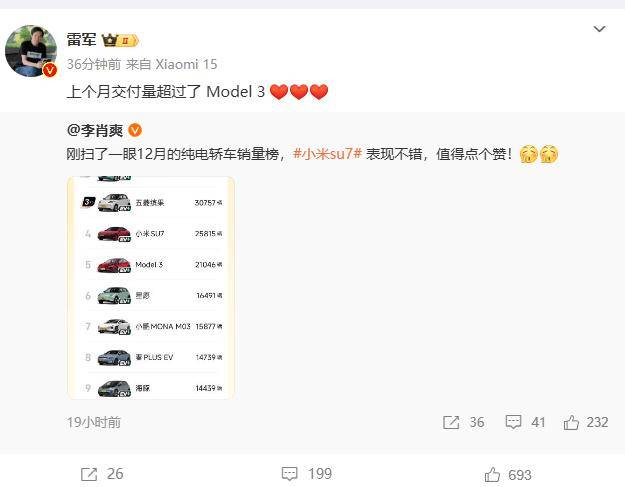This screenshot has height=487, width=625.
Task: Expand the post options chevron
Action: 599,29
